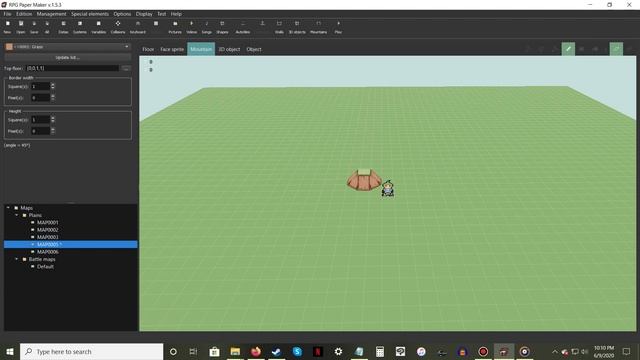
Task: Collapse the Battle maps folder
Action: click(x=16, y=259)
